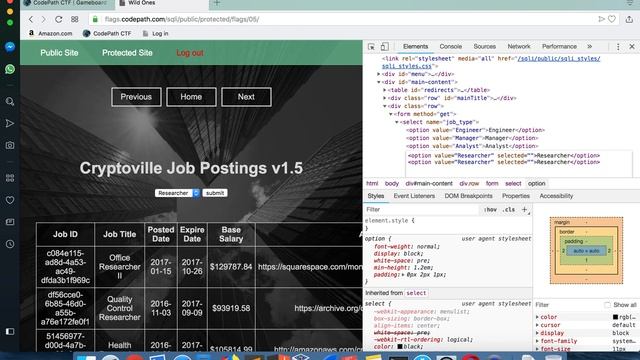Click the send to flow arrow icon
Image resolution: width=640 pixels, height=360 pixels.
(x=601, y=19)
